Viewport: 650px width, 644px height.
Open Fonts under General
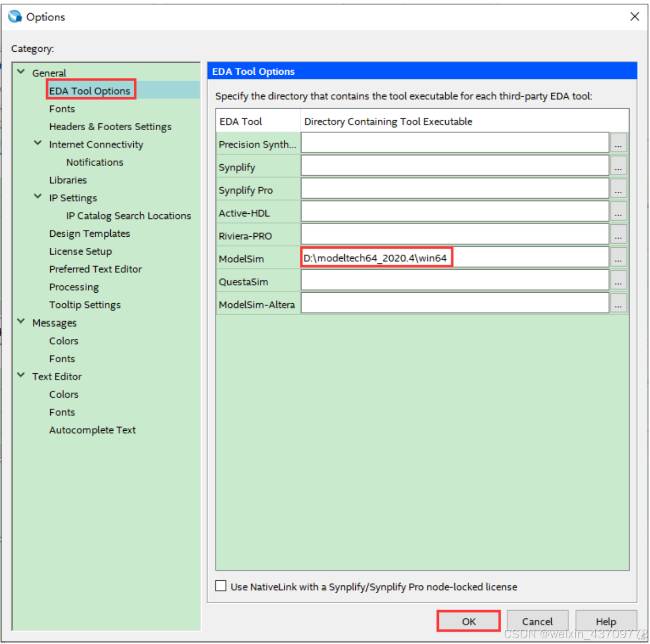(x=62, y=109)
